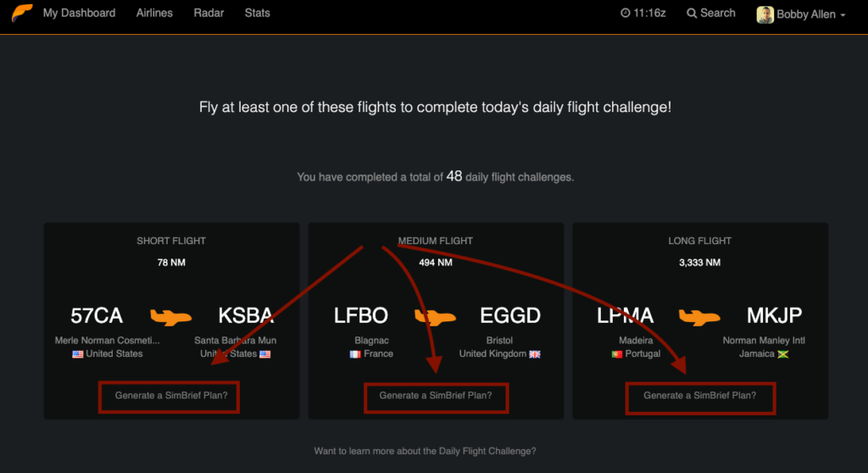This screenshot has height=473, width=868.
Task: Go to the Radar page
Action: click(209, 13)
